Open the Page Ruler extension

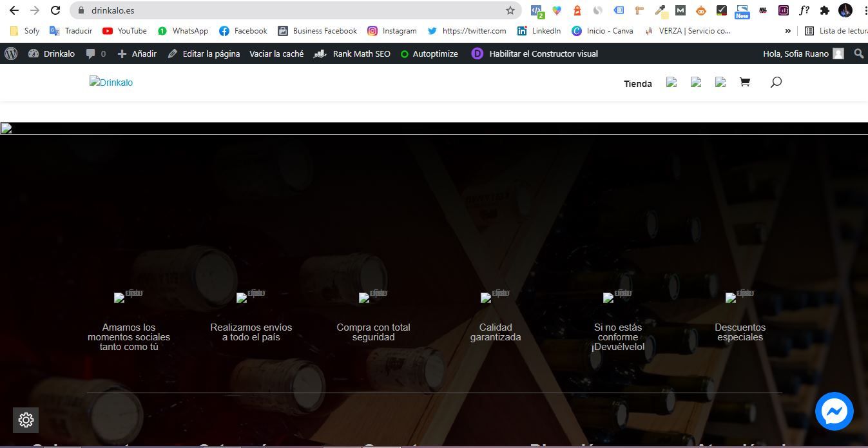(639, 10)
